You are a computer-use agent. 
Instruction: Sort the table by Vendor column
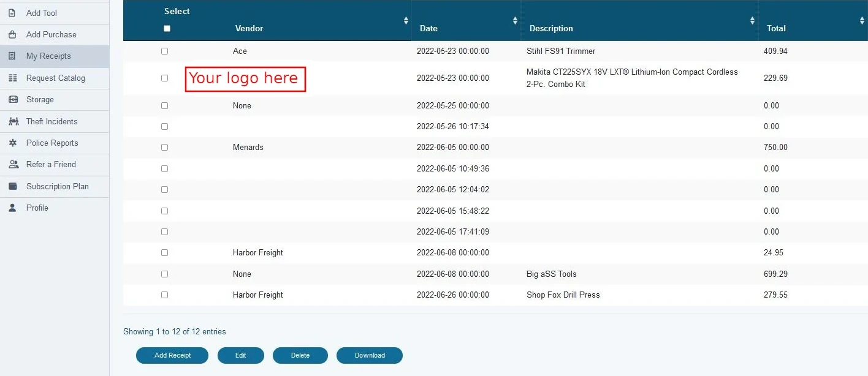click(x=405, y=21)
